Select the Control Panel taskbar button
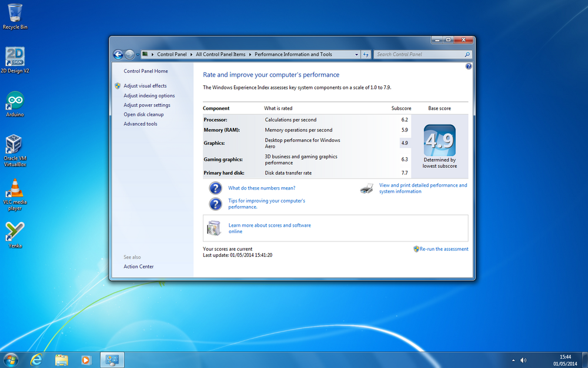The image size is (588, 368). 112,360
